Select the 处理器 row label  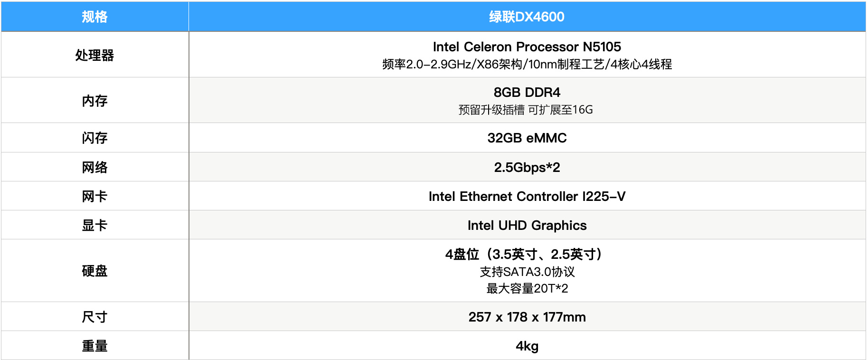(94, 55)
